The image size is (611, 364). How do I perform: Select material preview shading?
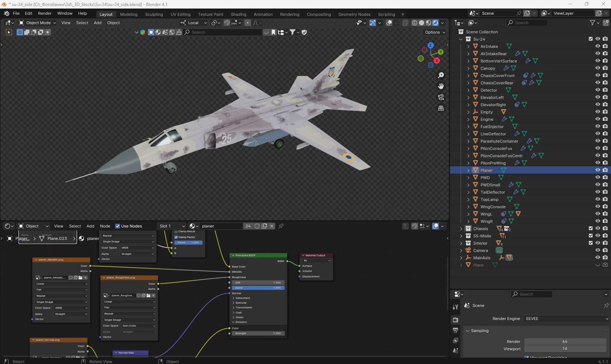pyautogui.click(x=429, y=23)
